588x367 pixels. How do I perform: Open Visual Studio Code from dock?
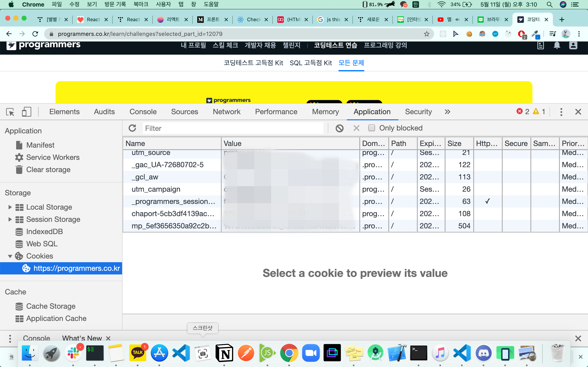pyautogui.click(x=181, y=353)
